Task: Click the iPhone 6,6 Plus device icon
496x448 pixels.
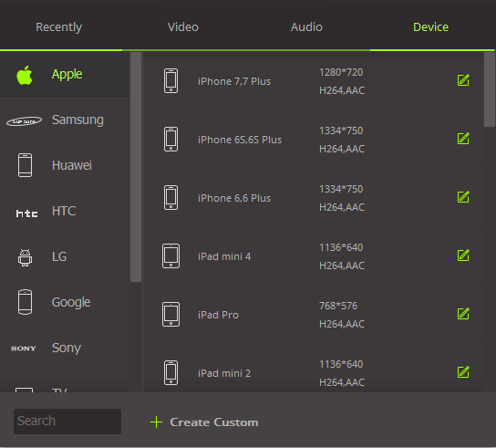Action: tap(170, 198)
